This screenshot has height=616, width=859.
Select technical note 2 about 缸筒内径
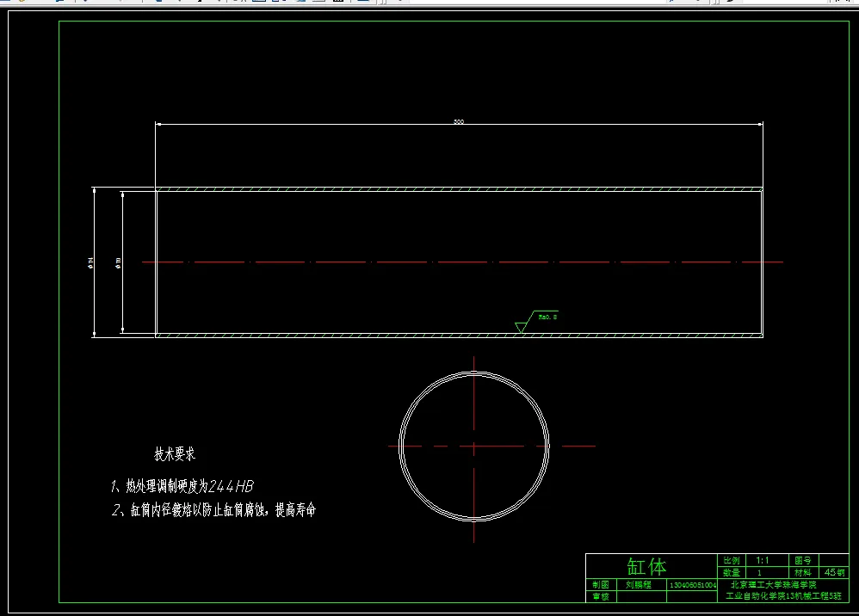pos(213,510)
